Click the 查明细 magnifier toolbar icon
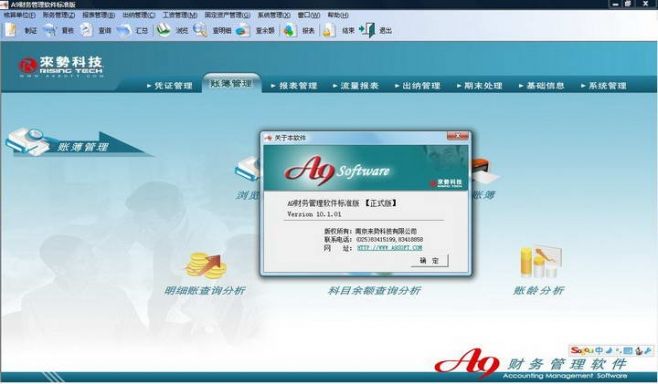Screen dimensions: 658x384 (200, 30)
